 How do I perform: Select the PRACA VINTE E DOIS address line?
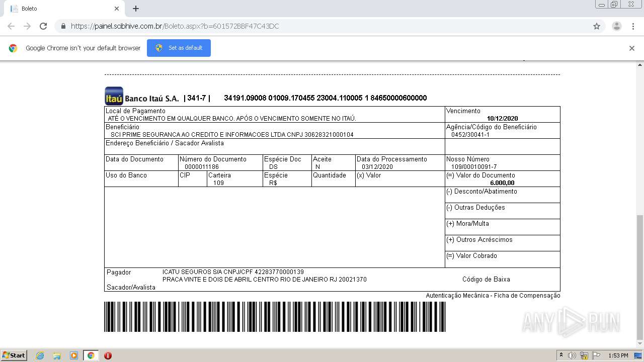[x=265, y=280]
